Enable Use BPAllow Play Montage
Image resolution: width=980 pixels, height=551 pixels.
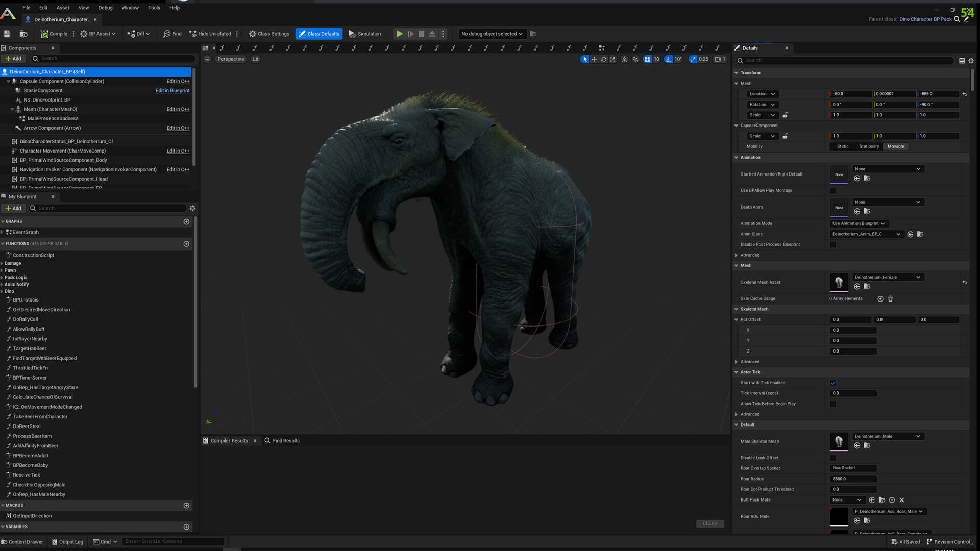point(833,190)
